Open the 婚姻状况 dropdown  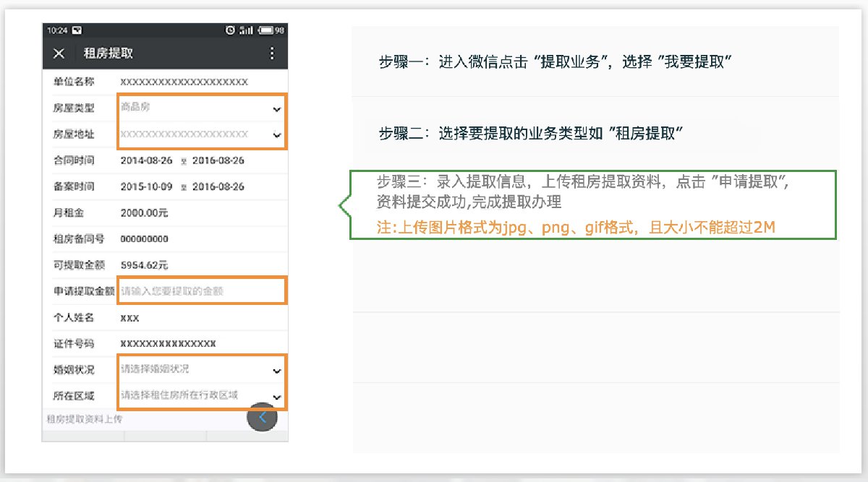point(276,370)
